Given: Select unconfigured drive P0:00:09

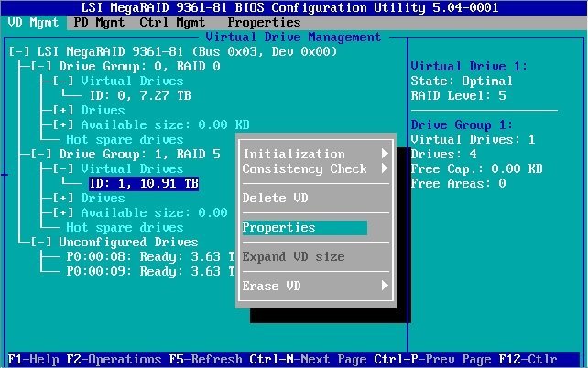Looking at the screenshot, I should tap(150, 271).
